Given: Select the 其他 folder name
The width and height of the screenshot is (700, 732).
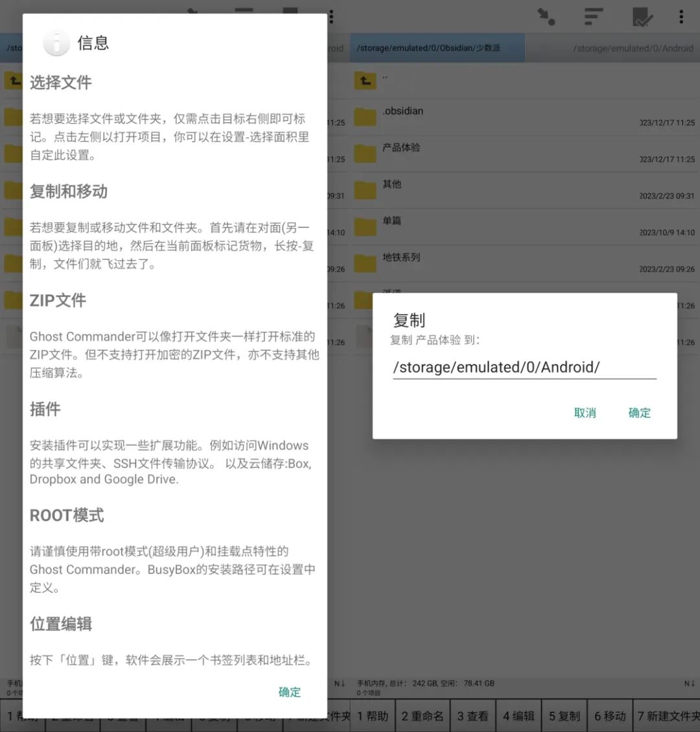Looking at the screenshot, I should (392, 184).
